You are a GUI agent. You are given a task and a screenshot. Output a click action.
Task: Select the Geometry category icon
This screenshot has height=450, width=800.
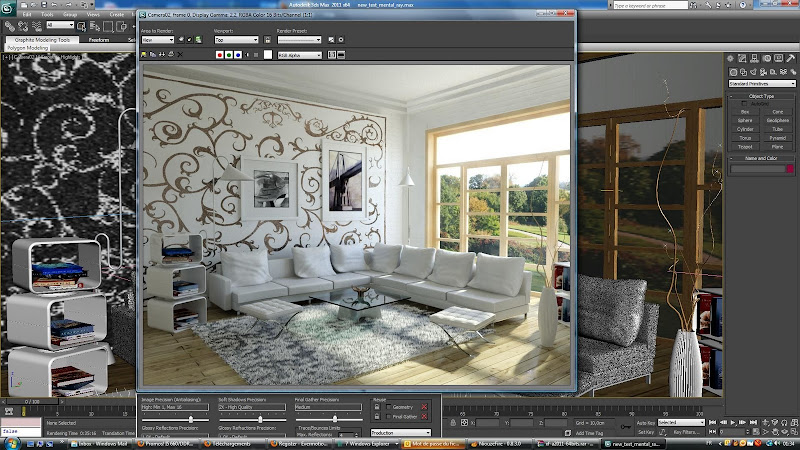tap(733, 72)
